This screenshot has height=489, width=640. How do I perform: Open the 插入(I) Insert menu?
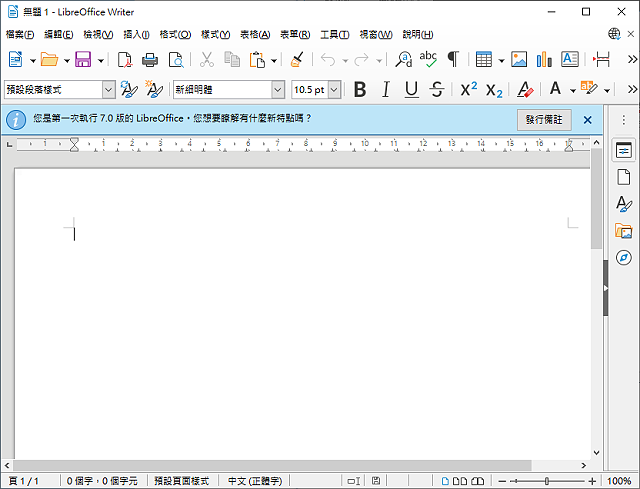136,35
